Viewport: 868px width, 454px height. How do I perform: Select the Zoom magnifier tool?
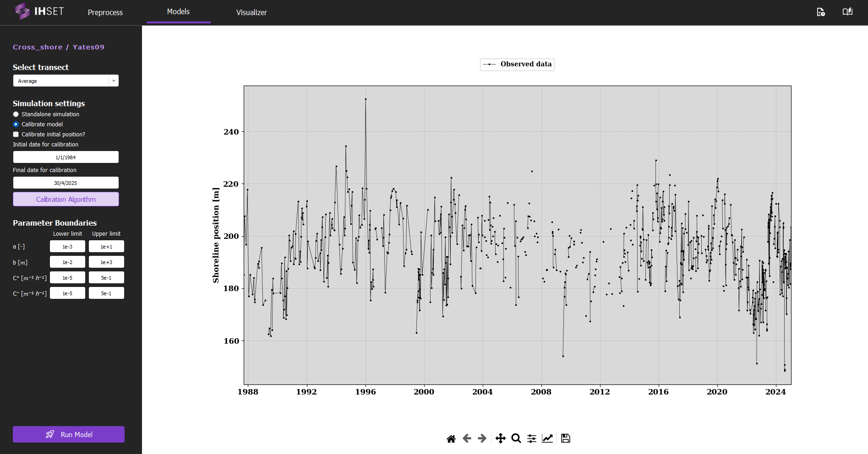coord(516,438)
